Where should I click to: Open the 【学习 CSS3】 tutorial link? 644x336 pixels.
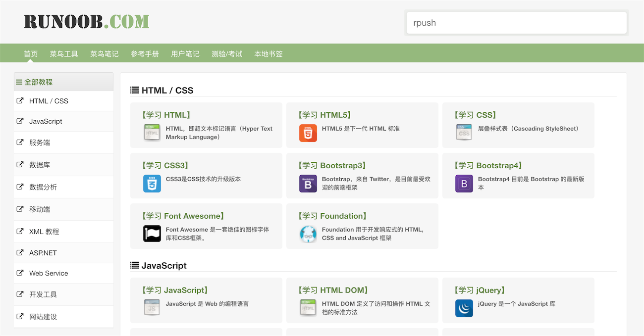[x=165, y=165]
